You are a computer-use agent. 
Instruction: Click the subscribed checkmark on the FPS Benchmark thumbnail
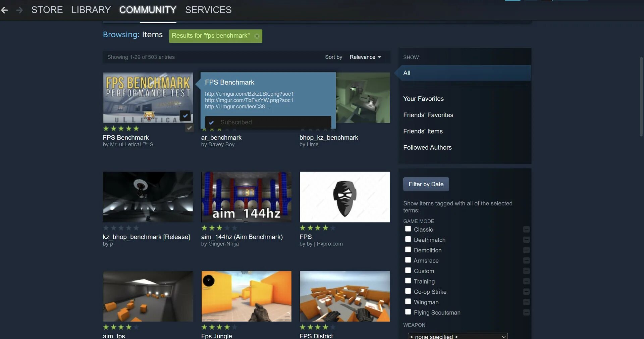point(185,115)
